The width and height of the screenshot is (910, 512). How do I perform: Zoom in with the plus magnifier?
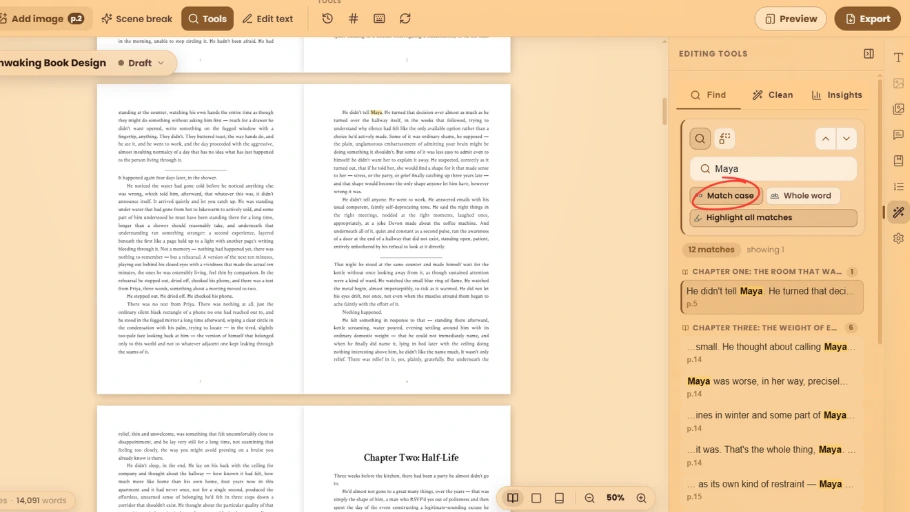coord(641,498)
